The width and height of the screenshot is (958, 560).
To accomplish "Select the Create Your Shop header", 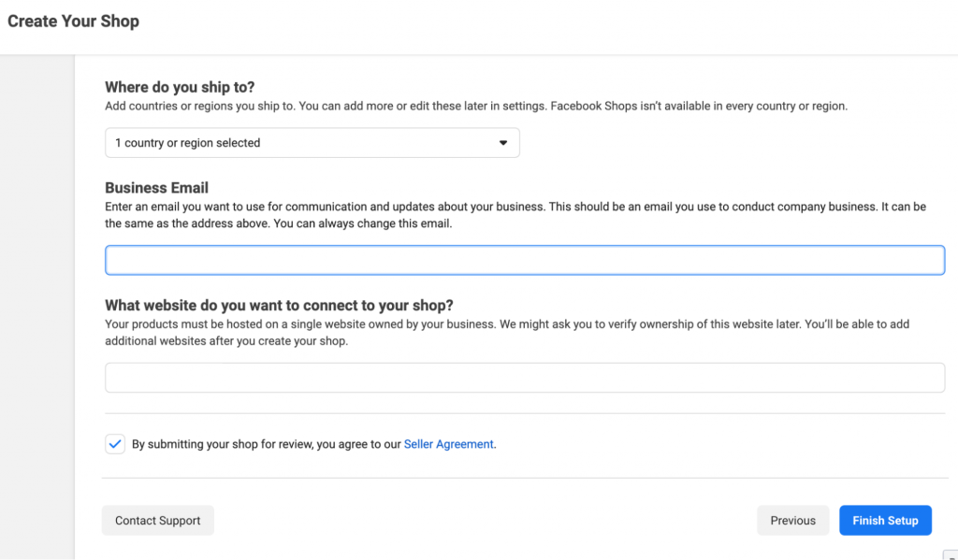I will click(73, 21).
